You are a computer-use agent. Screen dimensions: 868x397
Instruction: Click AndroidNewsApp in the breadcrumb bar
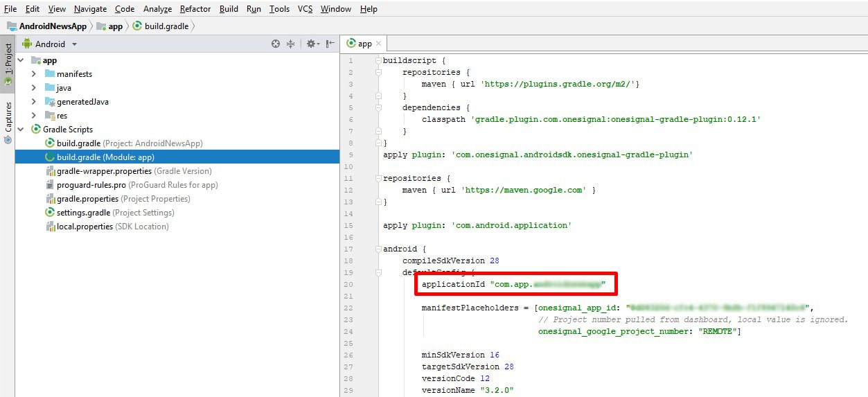coord(53,26)
